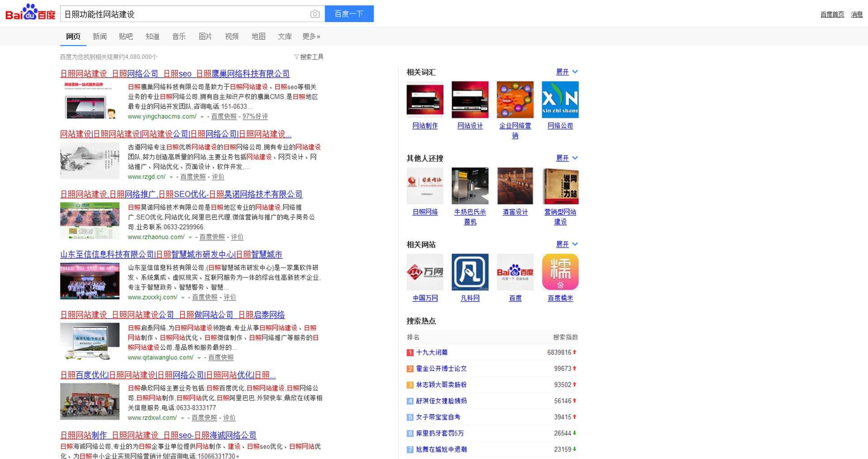Click the Baidu logo at top left
Screen dimensions: 868x459
tap(30, 13)
